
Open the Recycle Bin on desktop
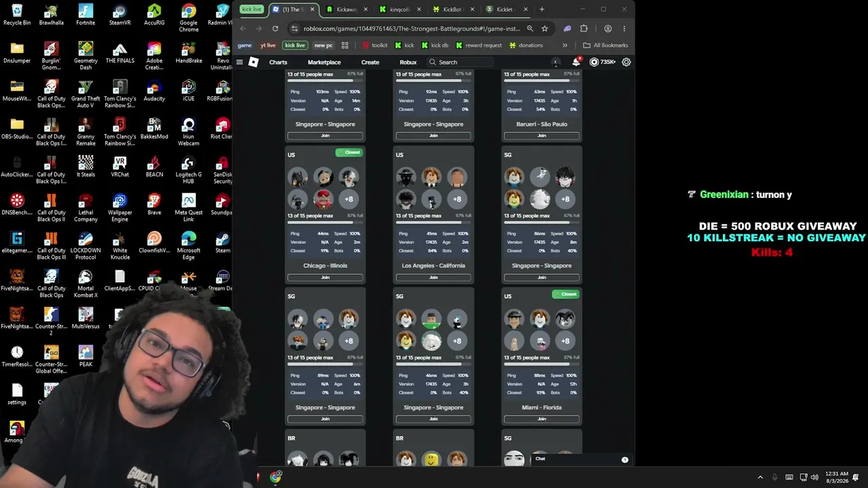[x=17, y=15]
